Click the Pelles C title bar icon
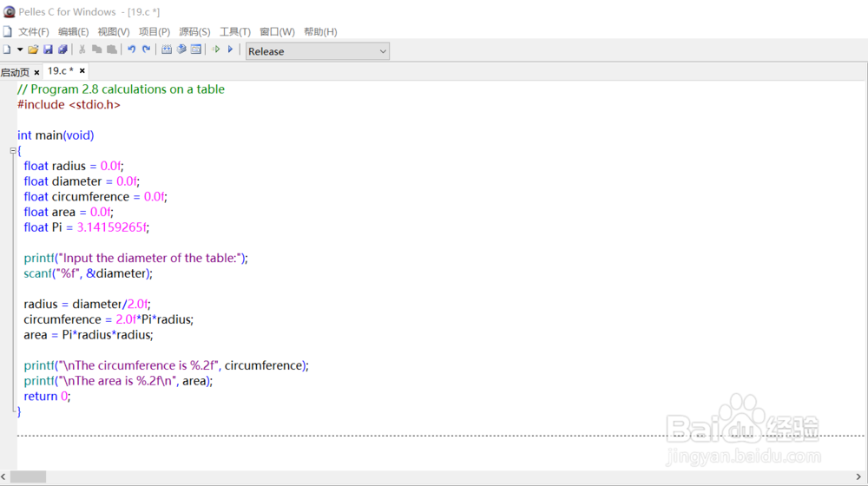 pyautogui.click(x=9, y=11)
